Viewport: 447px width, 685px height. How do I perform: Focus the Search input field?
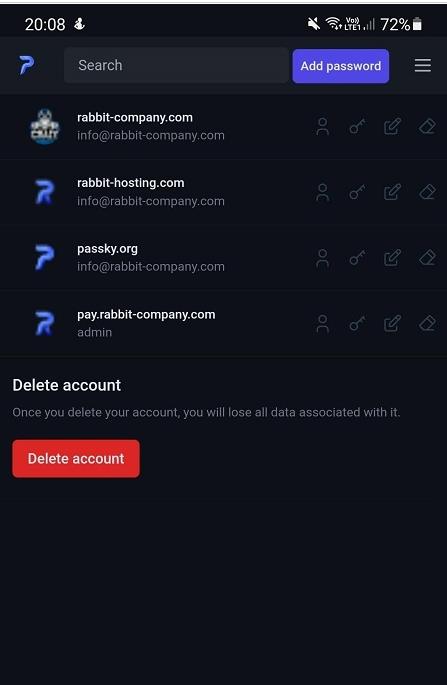[176, 66]
